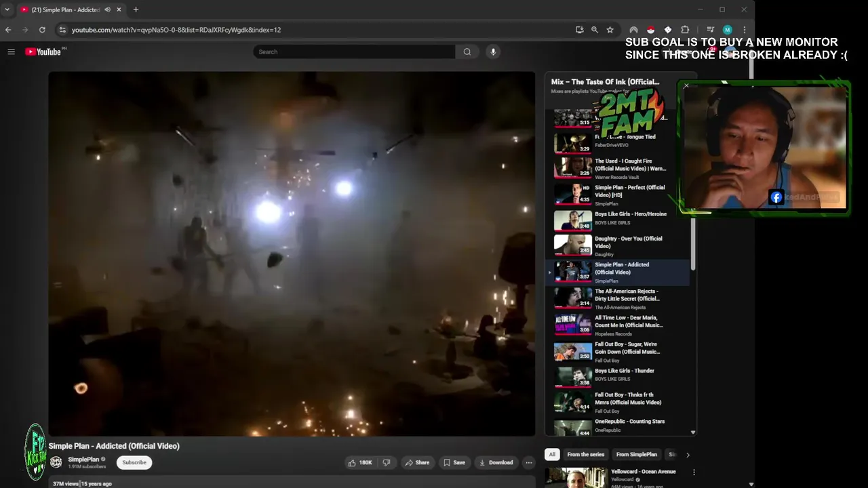Open site information icon in address bar
This screenshot has height=488, width=868.
(x=62, y=30)
